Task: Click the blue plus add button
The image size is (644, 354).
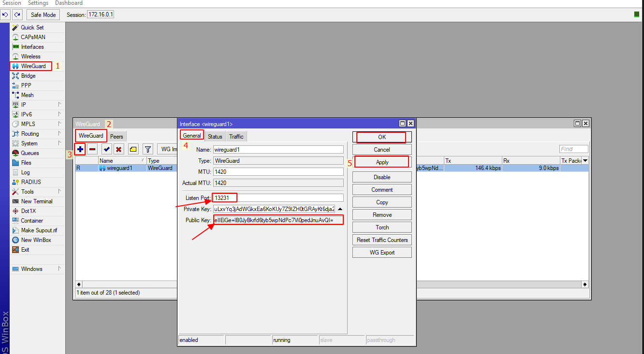Action: coord(80,149)
